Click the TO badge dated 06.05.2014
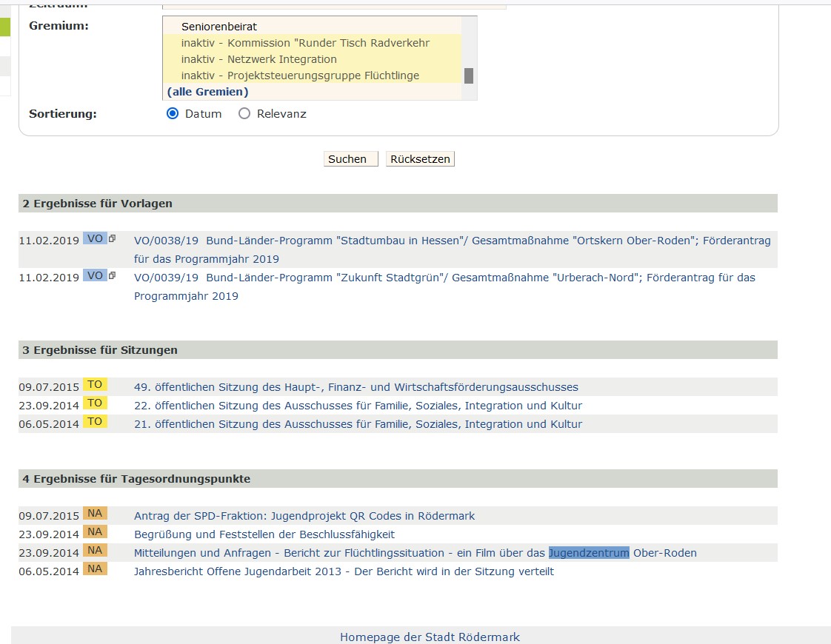The width and height of the screenshot is (831, 644). [95, 422]
